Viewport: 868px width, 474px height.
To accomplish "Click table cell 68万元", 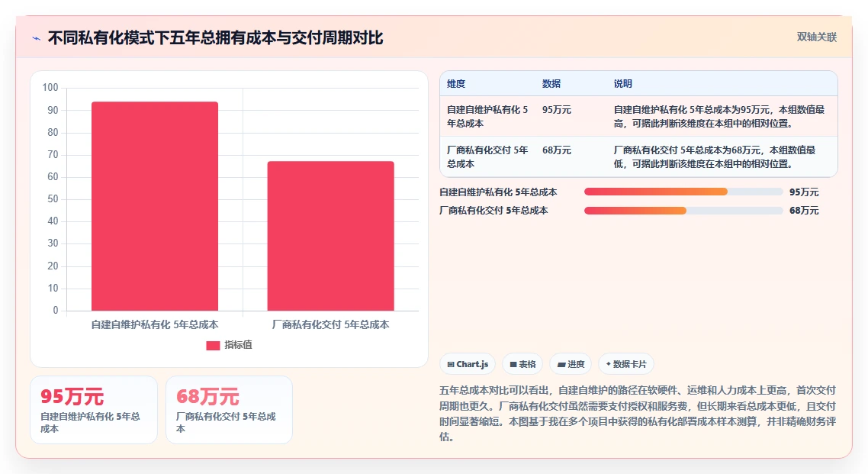I will (x=556, y=150).
